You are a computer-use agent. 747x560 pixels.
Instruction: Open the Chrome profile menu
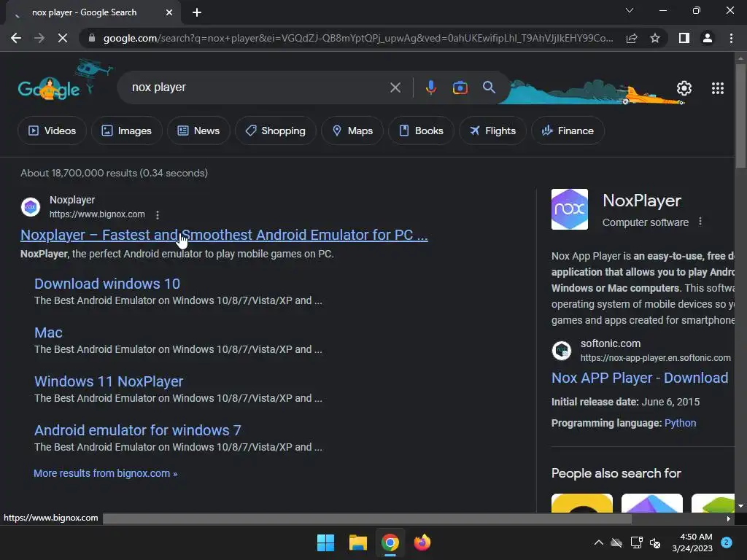click(x=708, y=38)
